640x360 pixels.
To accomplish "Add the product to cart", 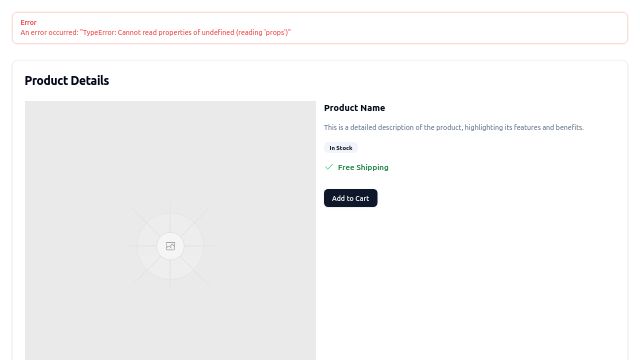I will [x=351, y=198].
